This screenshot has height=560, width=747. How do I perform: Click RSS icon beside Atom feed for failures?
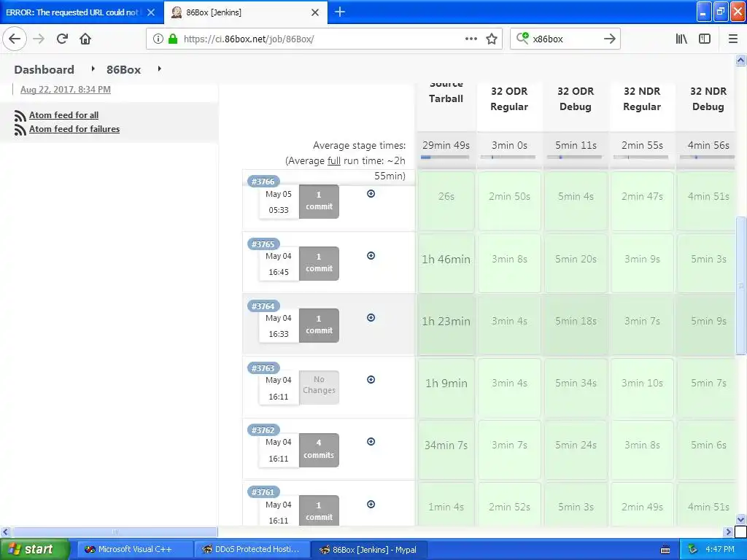(20, 130)
